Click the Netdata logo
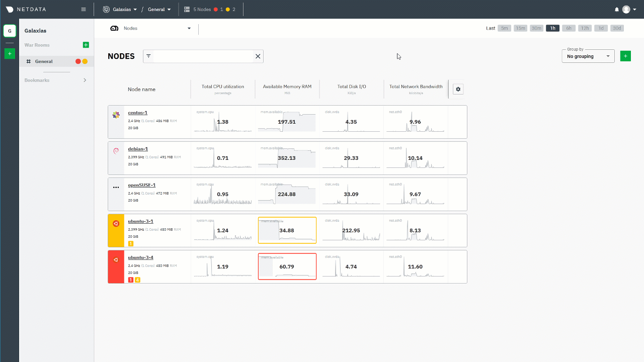 [x=26, y=9]
